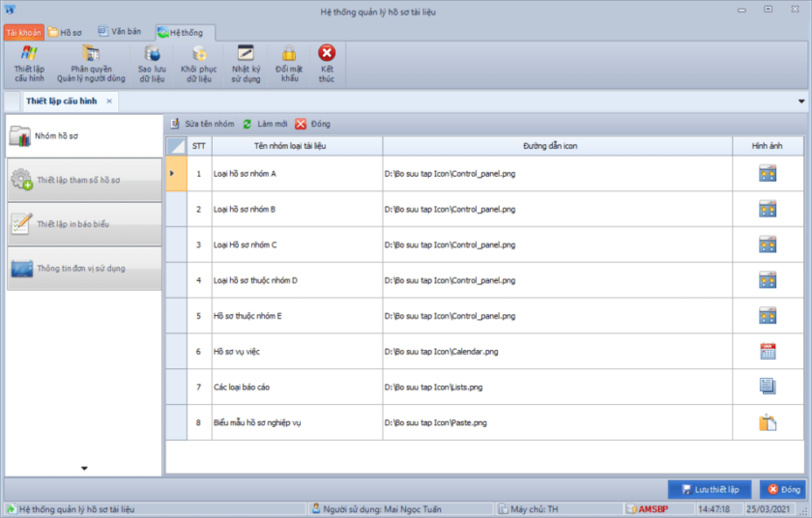Switch to the Hồ sơ ribbon tab

(x=65, y=32)
